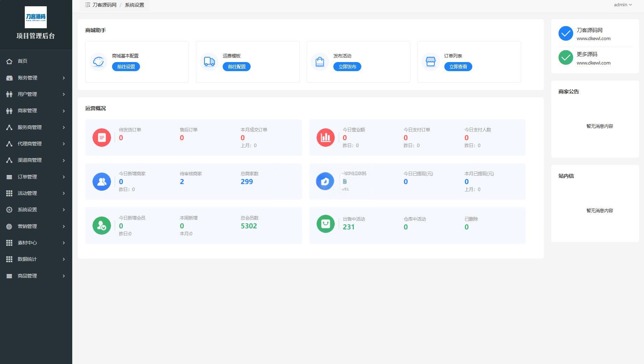Expand the 商品管理 submenu arrow
The height and width of the screenshot is (364, 644).
[64, 276]
